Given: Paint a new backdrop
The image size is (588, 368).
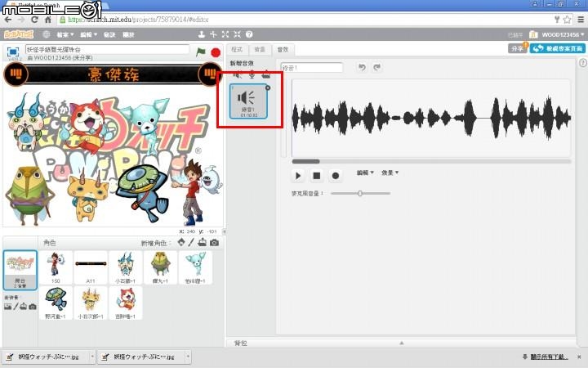Looking at the screenshot, I should tap(16, 307).
